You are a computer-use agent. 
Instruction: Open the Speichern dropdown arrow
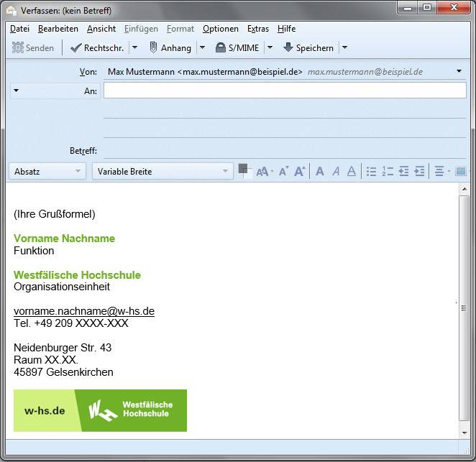pyautogui.click(x=344, y=47)
